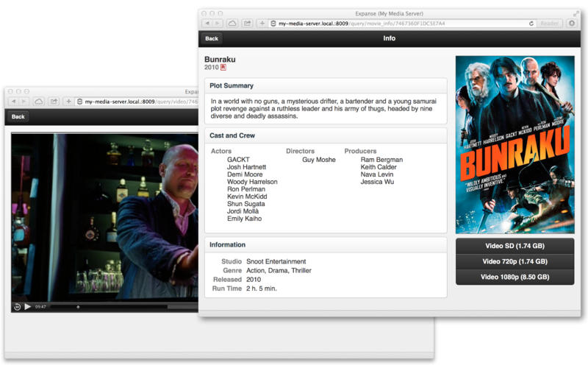Select actor GACKT
This screenshot has width=588, height=368.
tap(238, 160)
